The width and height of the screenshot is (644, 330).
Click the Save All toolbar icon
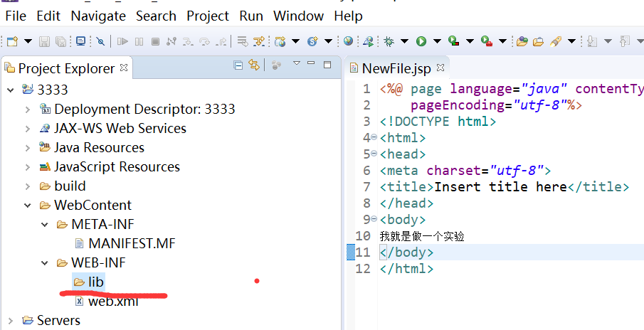coord(60,41)
